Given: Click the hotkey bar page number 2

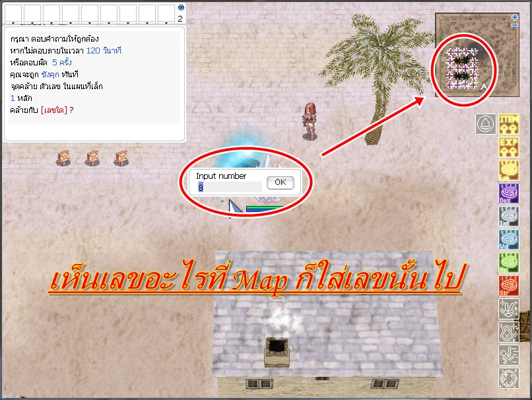Looking at the screenshot, I should pos(180,18).
